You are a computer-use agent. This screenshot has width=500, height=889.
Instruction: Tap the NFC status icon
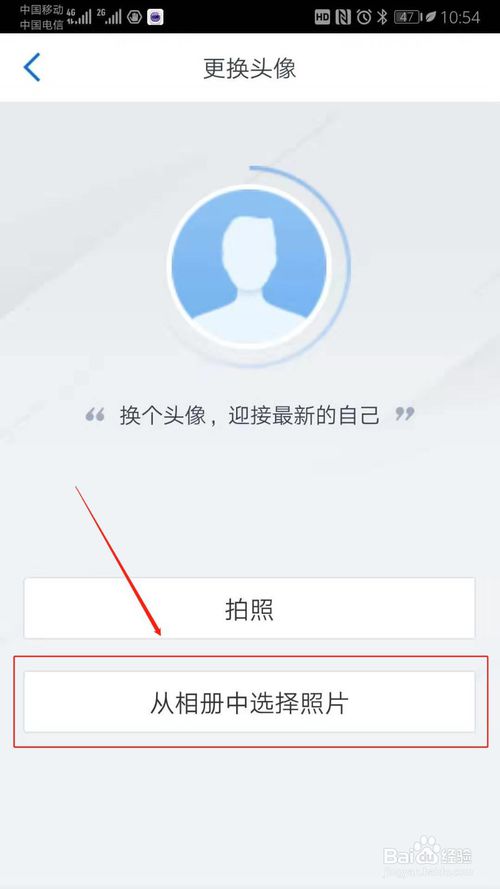(x=343, y=18)
